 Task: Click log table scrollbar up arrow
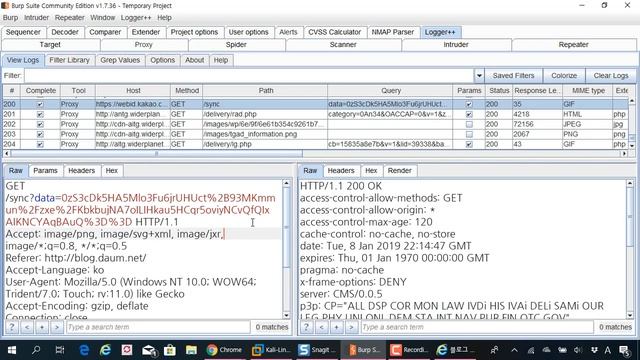pyautogui.click(x=632, y=100)
